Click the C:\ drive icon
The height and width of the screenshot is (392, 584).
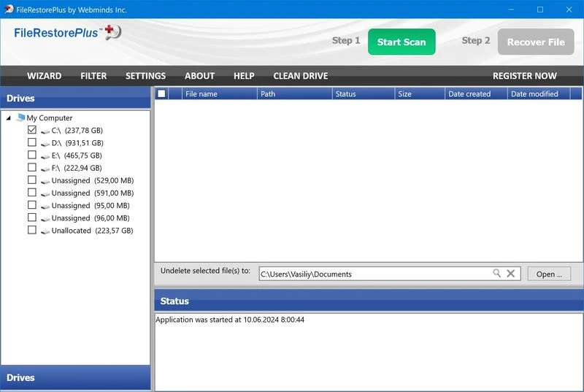pyautogui.click(x=45, y=131)
